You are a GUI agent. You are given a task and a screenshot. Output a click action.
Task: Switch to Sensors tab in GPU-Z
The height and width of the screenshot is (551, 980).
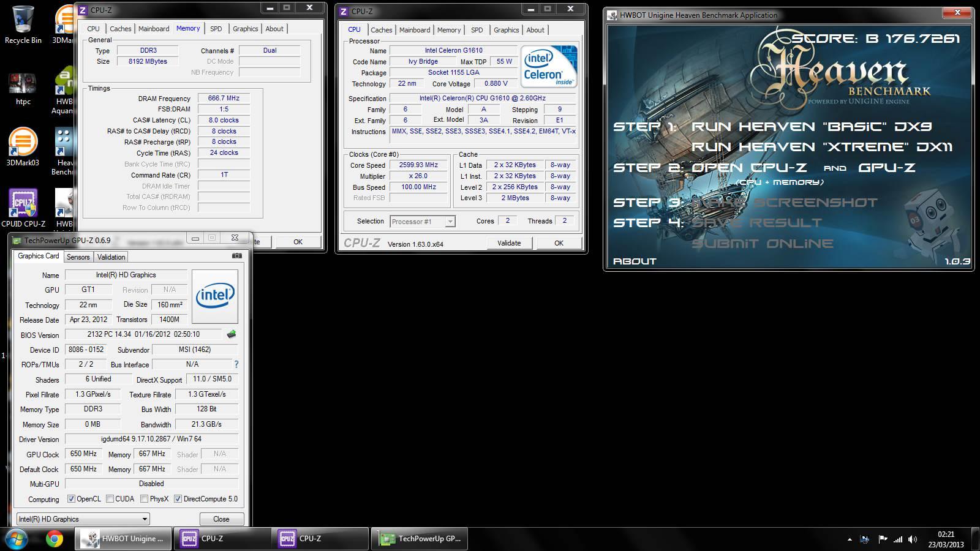click(x=78, y=257)
